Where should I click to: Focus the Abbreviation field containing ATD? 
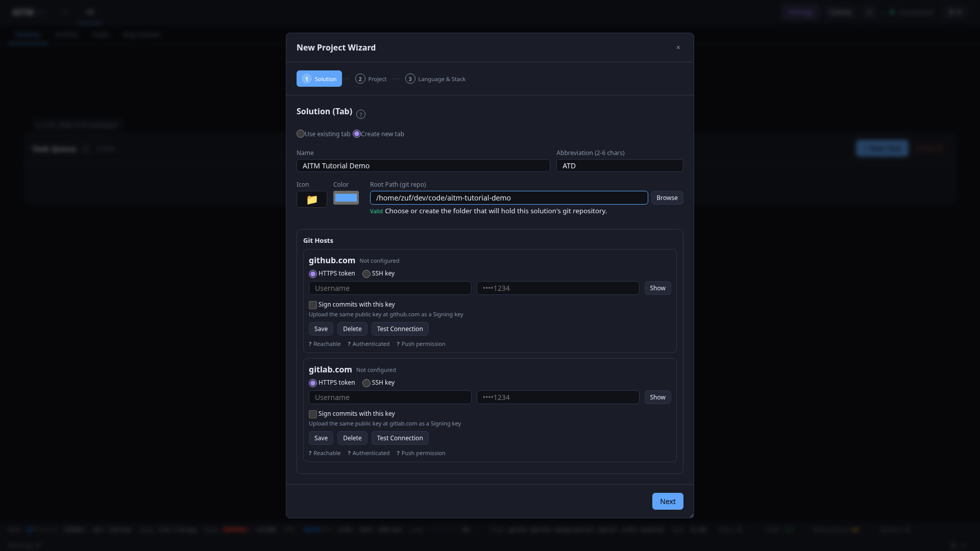coord(620,166)
